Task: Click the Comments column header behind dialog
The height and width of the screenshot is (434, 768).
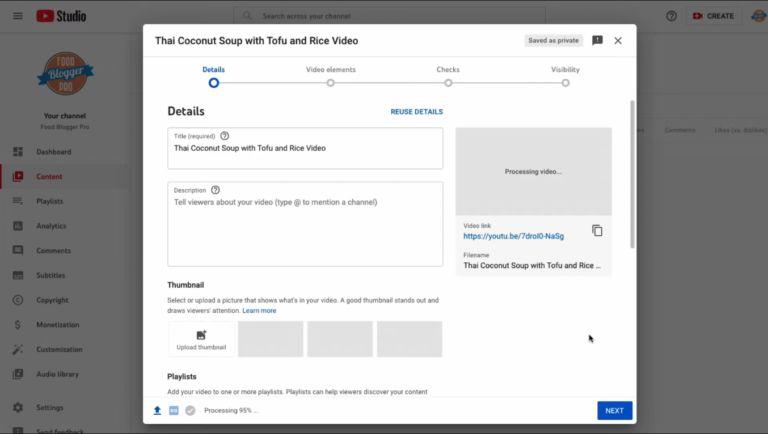Action: pyautogui.click(x=680, y=130)
